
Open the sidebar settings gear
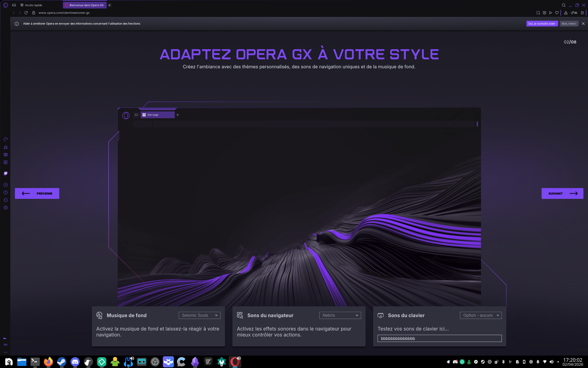[x=6, y=208]
